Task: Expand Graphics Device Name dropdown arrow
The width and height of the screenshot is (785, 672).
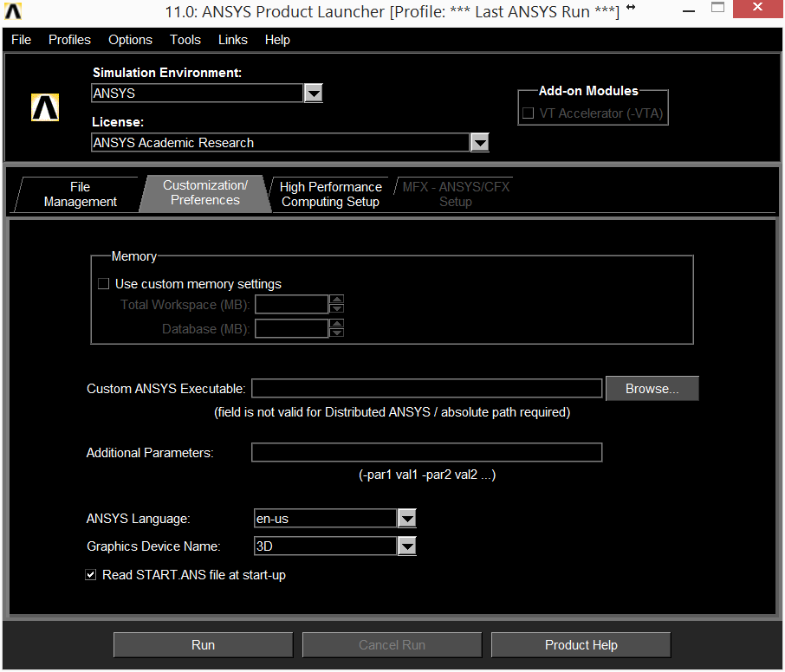Action: tap(407, 546)
